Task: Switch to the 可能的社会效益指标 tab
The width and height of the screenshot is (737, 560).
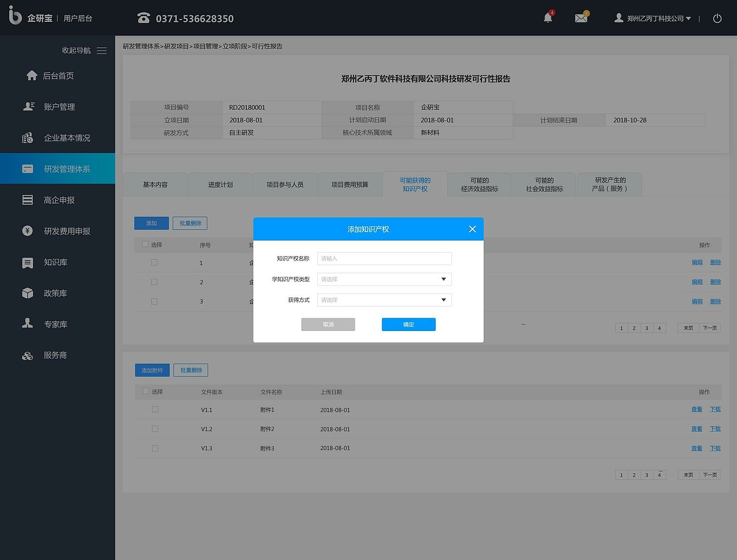Action: [545, 185]
